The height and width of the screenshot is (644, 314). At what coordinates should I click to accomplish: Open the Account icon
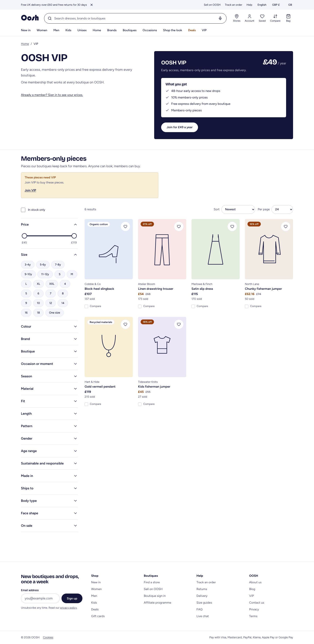pyautogui.click(x=249, y=18)
